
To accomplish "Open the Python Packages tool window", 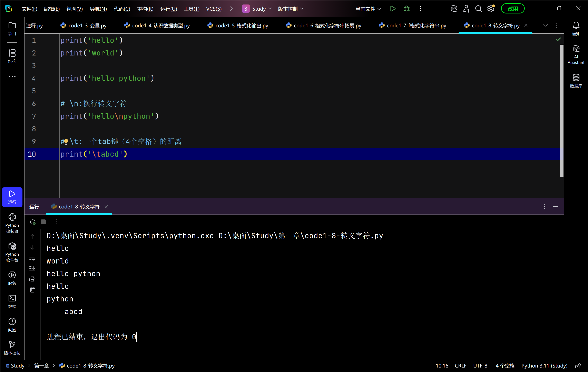I will 12,252.
